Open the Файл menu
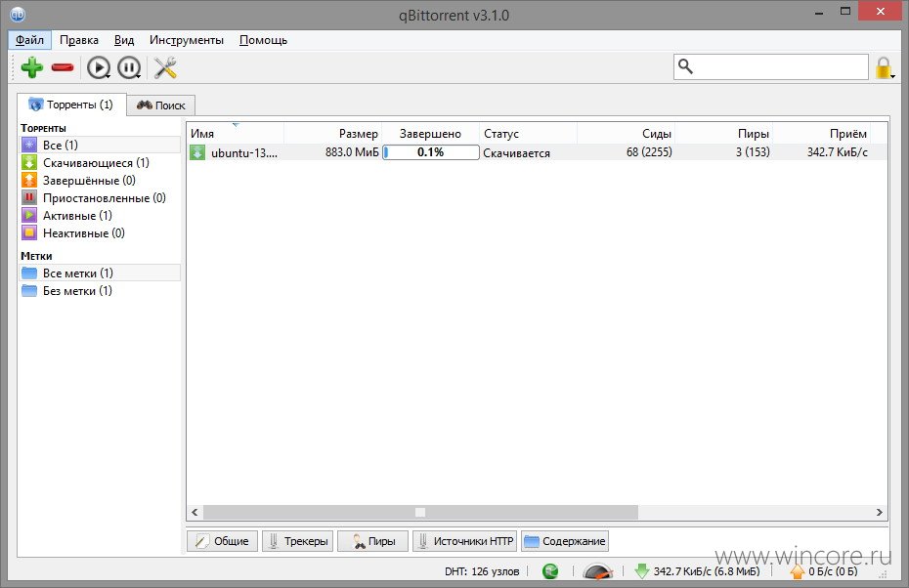The image size is (909, 588). (x=29, y=40)
